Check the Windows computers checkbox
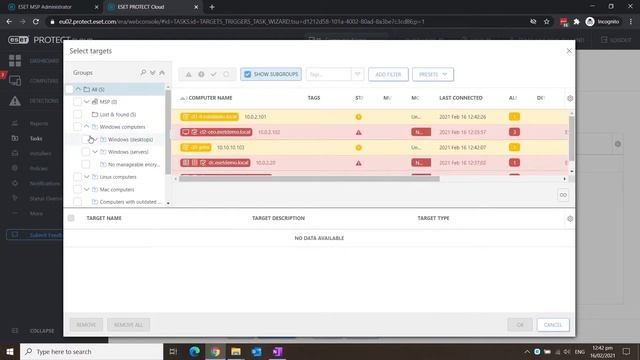The image size is (640, 360). [x=77, y=127]
